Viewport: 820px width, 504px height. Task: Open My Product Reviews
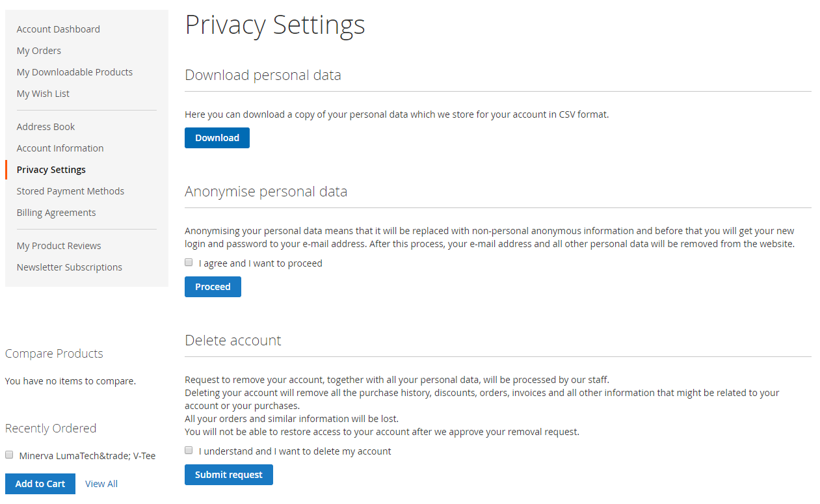[59, 246]
